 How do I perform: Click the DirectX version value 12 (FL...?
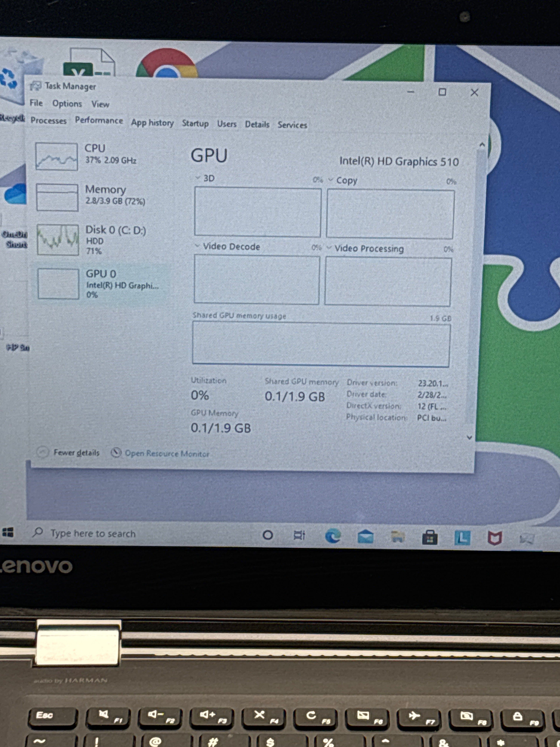(x=432, y=406)
